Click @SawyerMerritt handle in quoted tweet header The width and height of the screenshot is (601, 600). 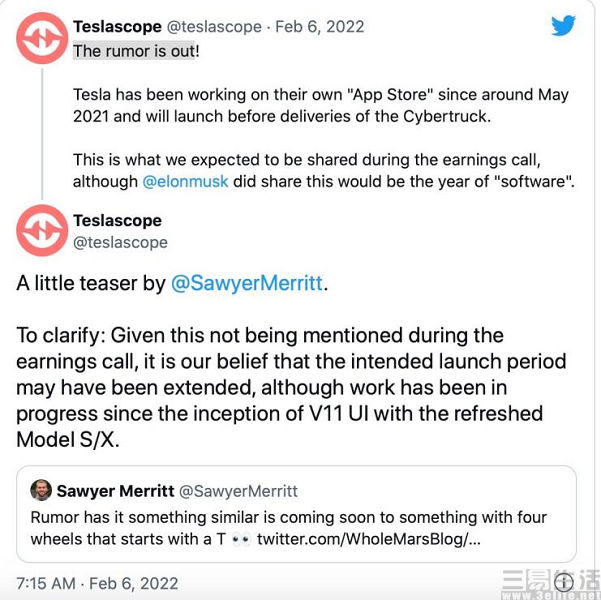point(239,491)
